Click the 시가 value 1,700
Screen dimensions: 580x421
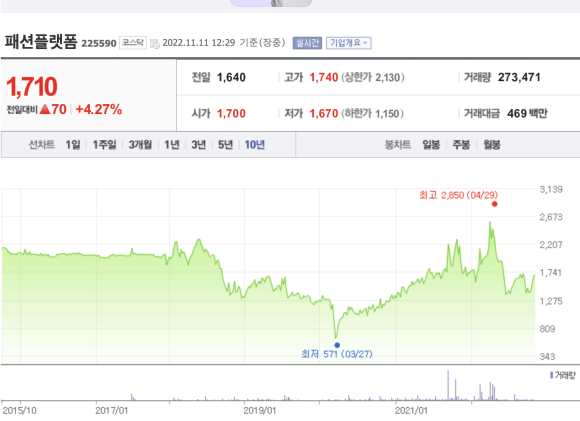[x=231, y=114]
